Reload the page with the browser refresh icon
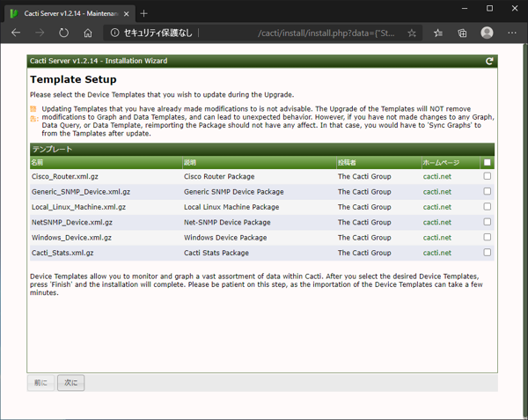This screenshot has height=420, width=528. pos(63,33)
